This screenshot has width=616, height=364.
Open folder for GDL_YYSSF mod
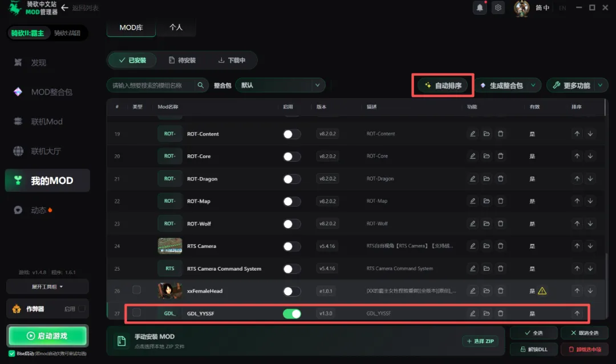coord(487,313)
